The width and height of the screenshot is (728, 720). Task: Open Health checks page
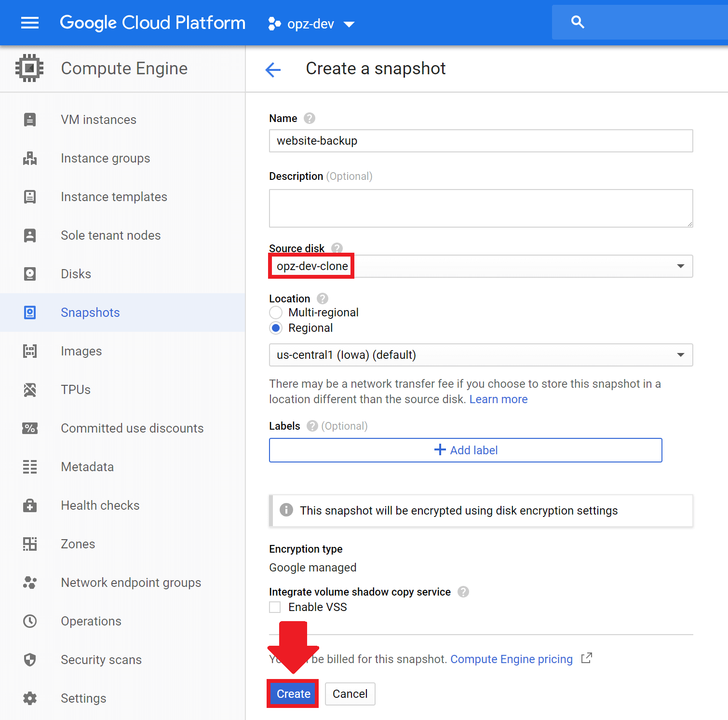122,505
